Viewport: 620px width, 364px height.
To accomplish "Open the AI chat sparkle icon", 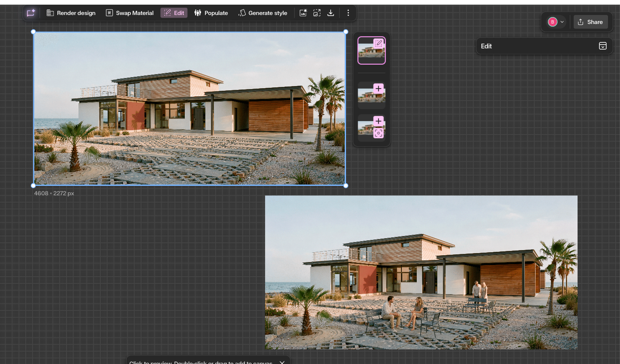I will coord(31,13).
